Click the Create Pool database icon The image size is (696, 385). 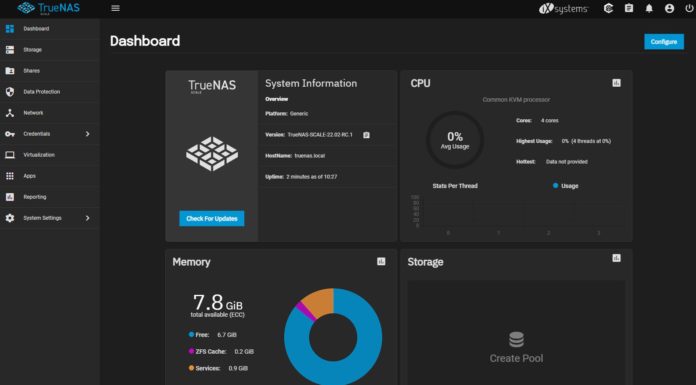pyautogui.click(x=516, y=340)
